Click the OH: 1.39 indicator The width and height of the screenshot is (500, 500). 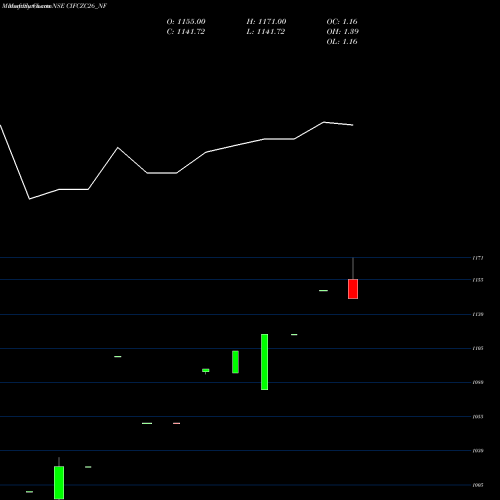click(342, 32)
